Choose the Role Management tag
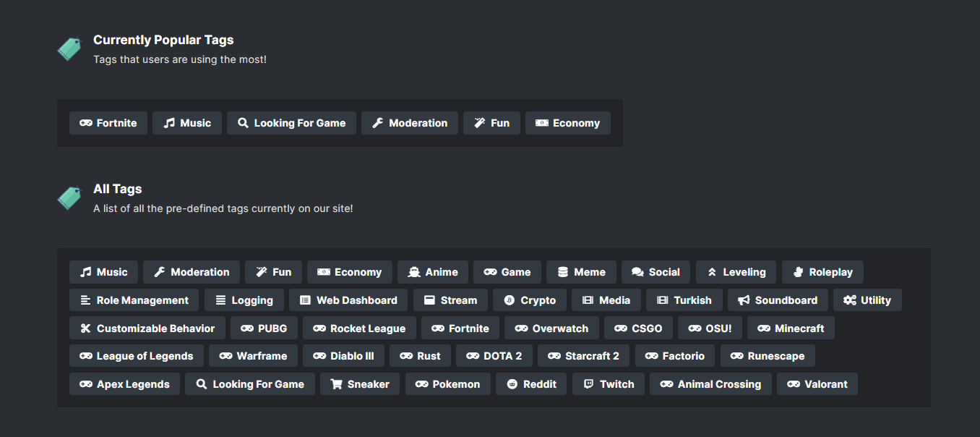The height and width of the screenshot is (437, 980). 134,300
